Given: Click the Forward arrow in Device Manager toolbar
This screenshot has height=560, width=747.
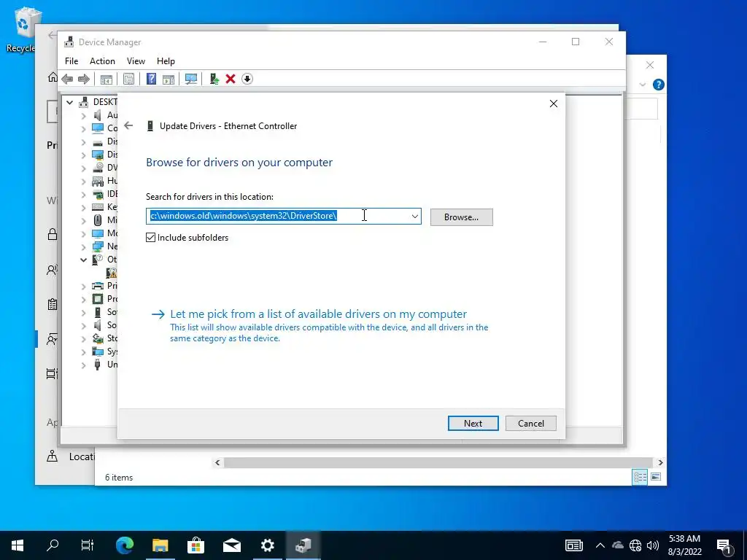Looking at the screenshot, I should 83,79.
